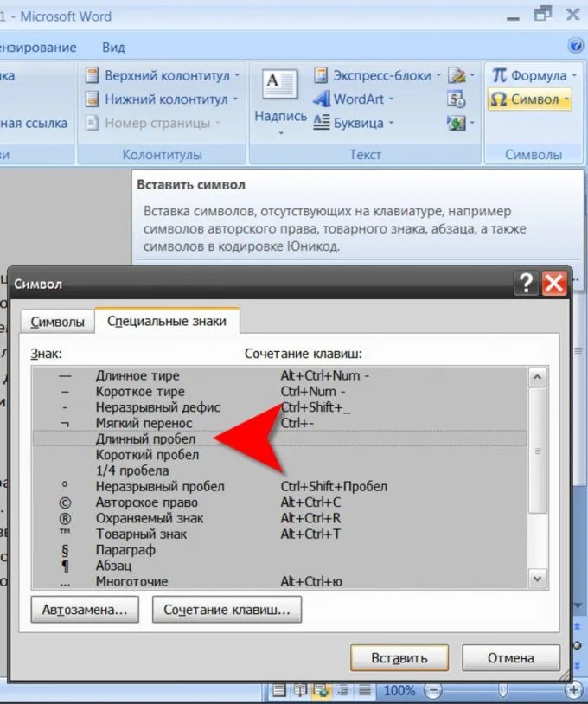
Task: Select the 1/4 пробела row
Action: point(279,470)
